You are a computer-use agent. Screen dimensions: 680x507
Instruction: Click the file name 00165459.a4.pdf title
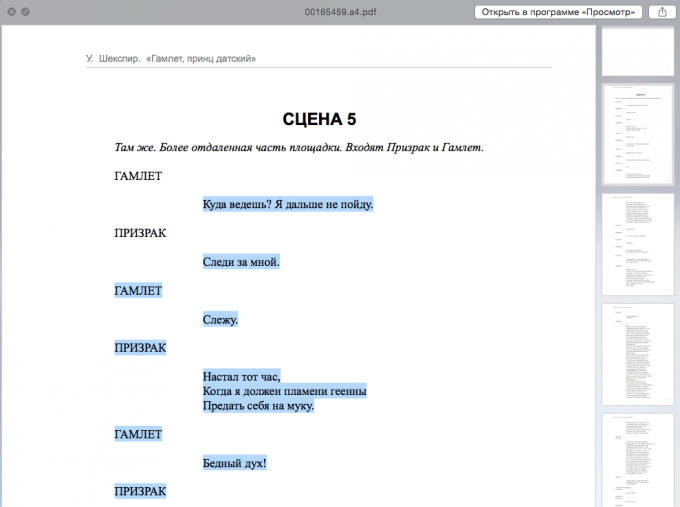click(x=340, y=12)
